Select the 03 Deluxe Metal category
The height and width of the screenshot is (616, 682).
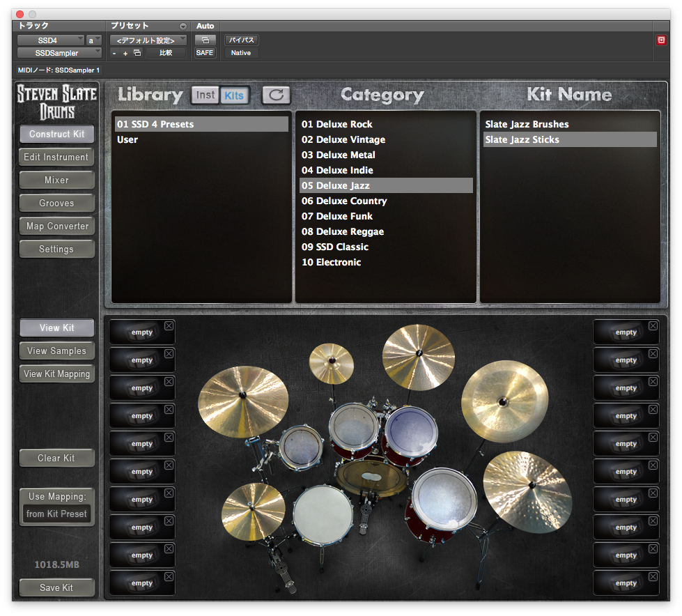pos(386,155)
